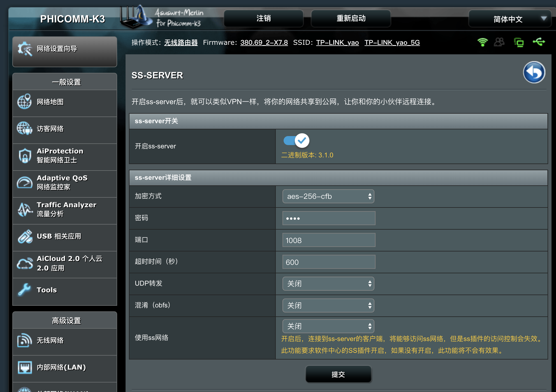Open AiCloud 2.0 个人云 menu item

click(x=65, y=265)
